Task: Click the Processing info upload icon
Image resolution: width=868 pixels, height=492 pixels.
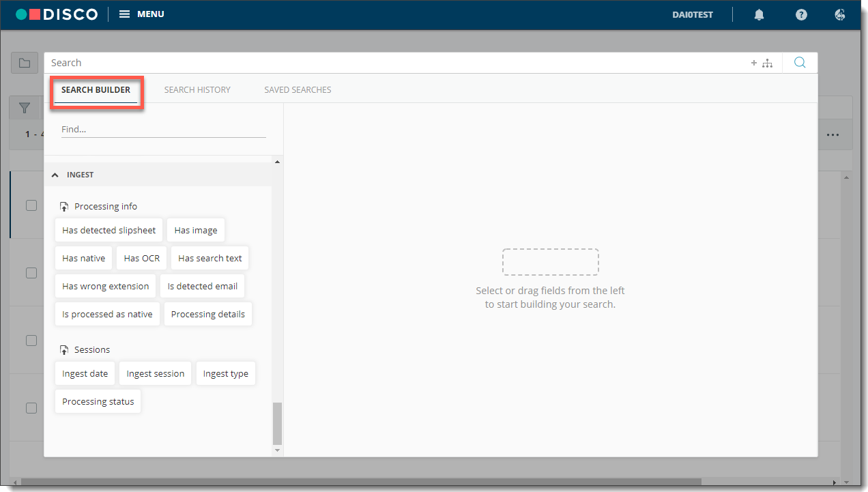Action: click(64, 207)
